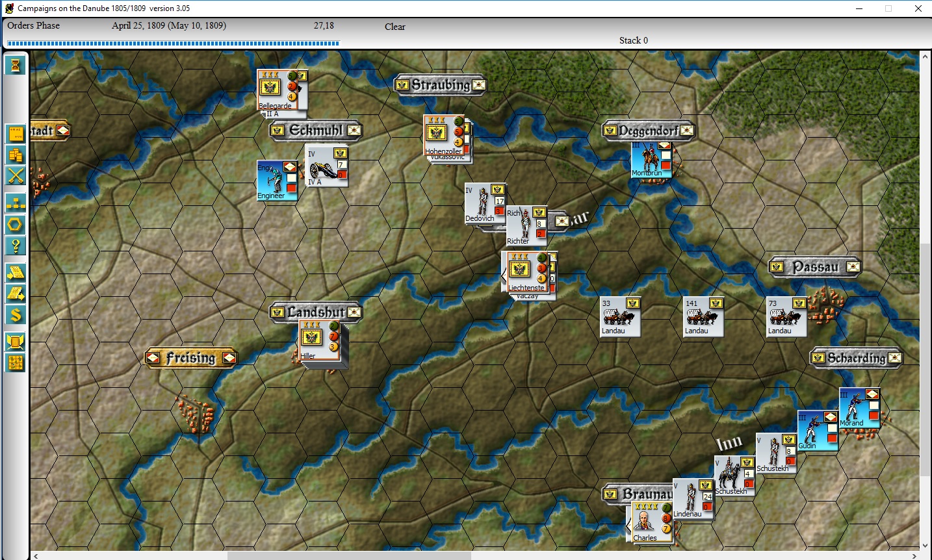Select the Lindenau infantry unit
932x560 pixels.
point(693,499)
